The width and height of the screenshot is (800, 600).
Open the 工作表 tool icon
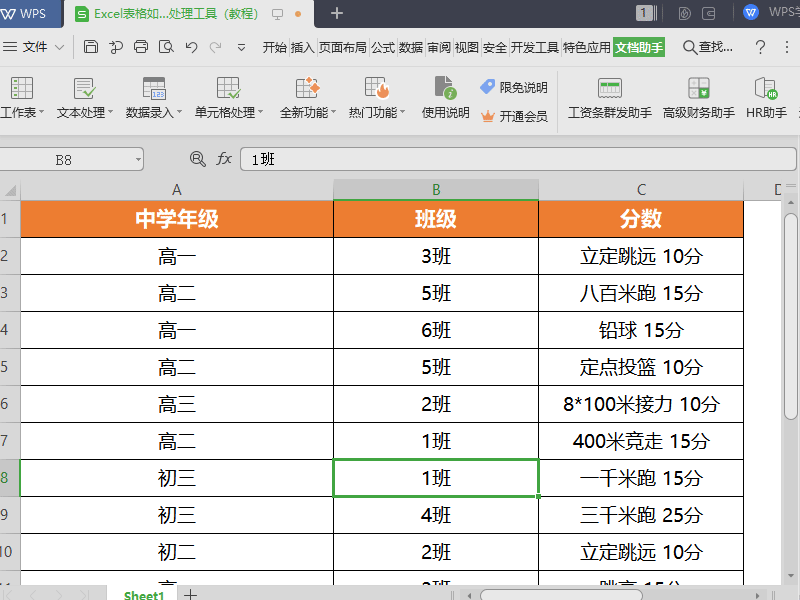tap(22, 88)
